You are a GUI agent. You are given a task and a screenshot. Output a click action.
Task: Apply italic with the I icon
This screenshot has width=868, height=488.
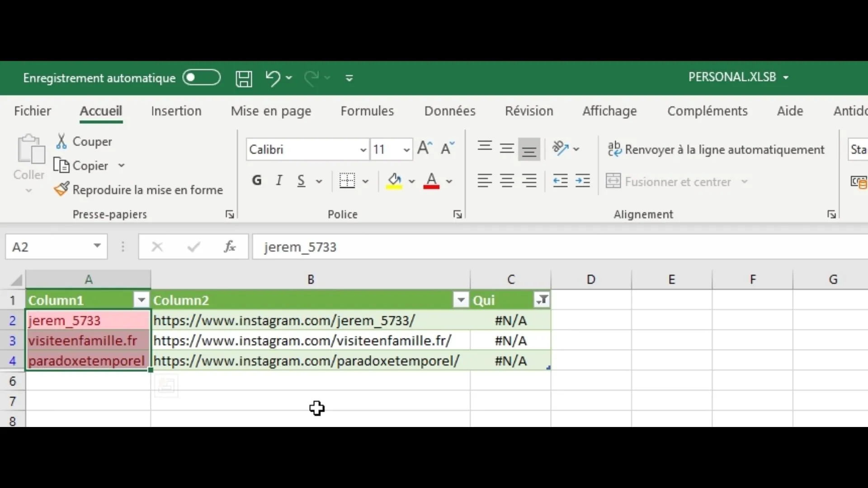pyautogui.click(x=279, y=181)
